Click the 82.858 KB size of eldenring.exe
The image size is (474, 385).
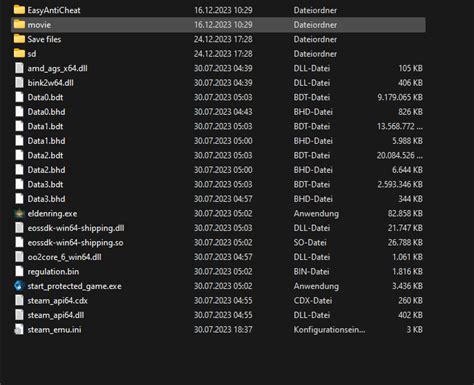point(405,213)
